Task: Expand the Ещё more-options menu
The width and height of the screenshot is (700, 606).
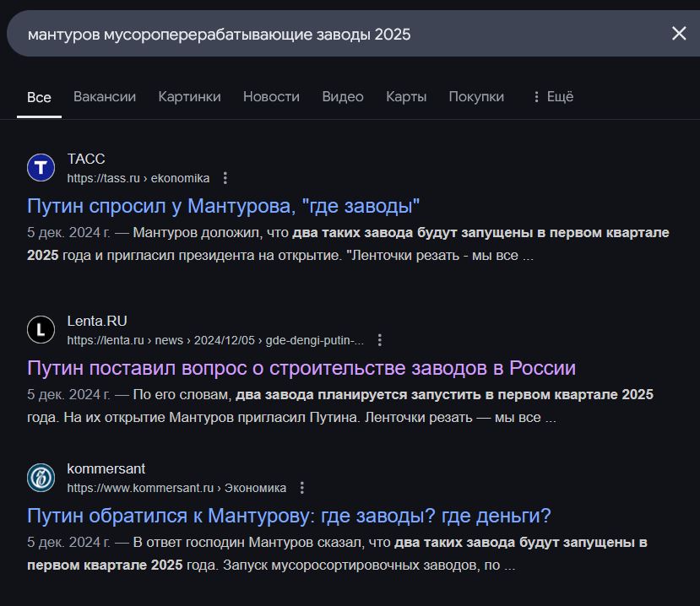Action: click(x=553, y=97)
